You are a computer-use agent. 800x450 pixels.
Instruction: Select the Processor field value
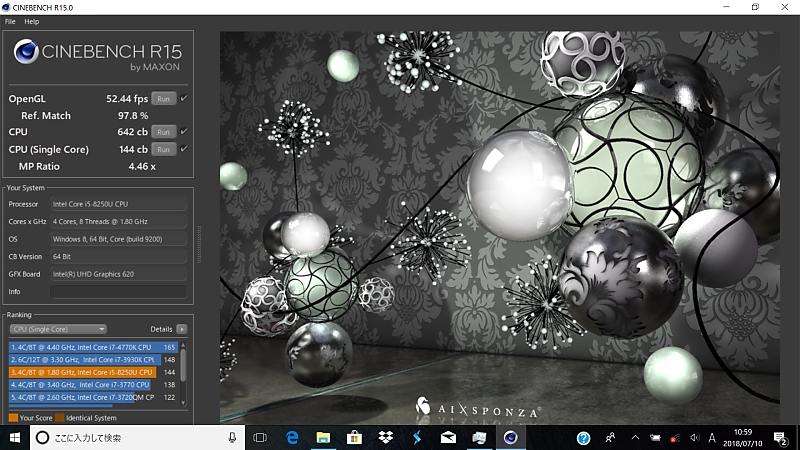(118, 204)
